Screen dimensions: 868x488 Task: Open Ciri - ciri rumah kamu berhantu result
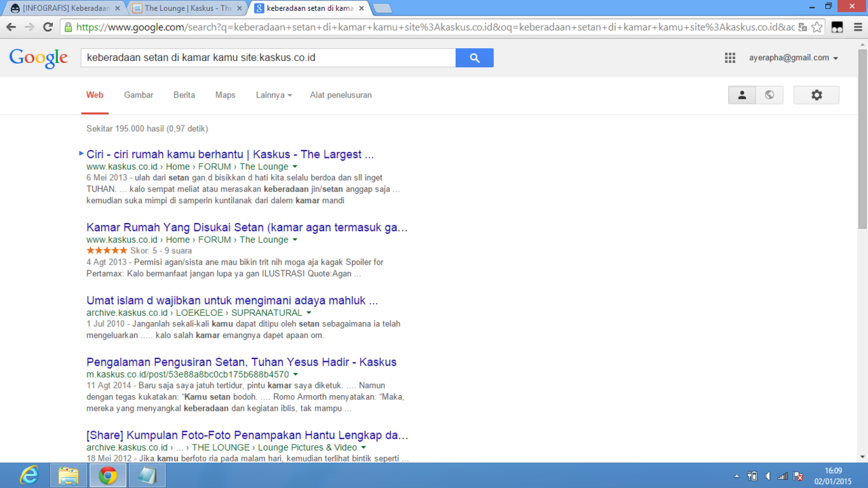point(230,155)
